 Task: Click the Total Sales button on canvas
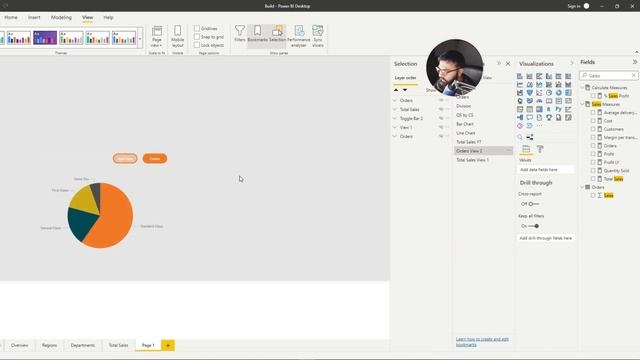(x=125, y=158)
